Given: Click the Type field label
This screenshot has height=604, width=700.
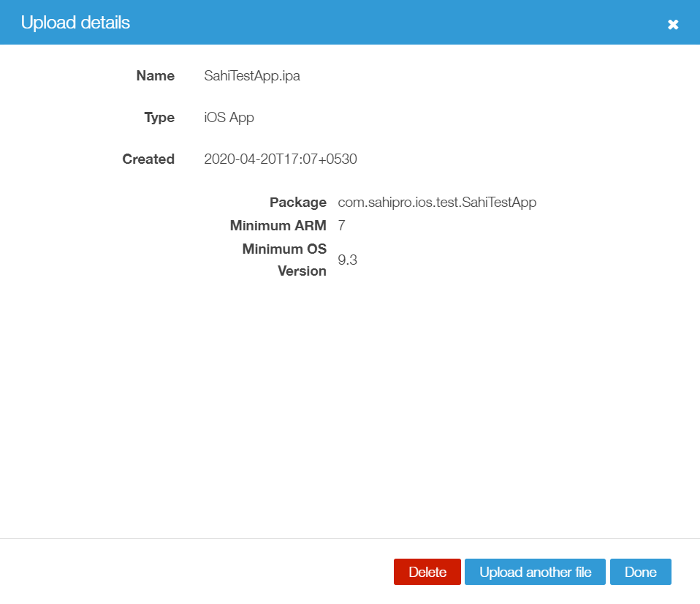Looking at the screenshot, I should 159,118.
